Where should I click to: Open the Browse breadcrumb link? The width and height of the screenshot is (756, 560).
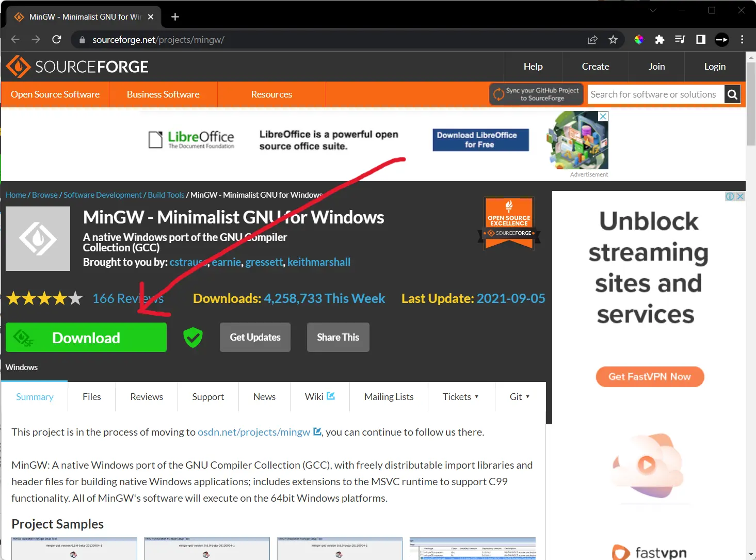(x=45, y=195)
